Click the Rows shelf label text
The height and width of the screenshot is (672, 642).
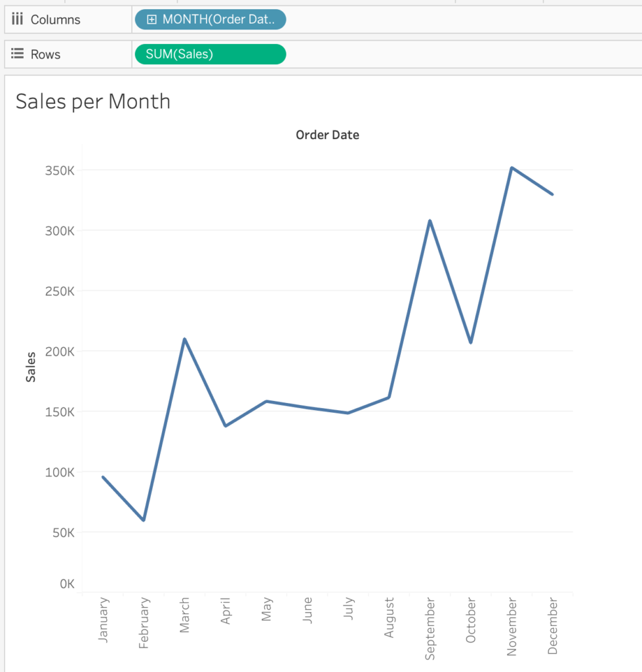tap(45, 54)
